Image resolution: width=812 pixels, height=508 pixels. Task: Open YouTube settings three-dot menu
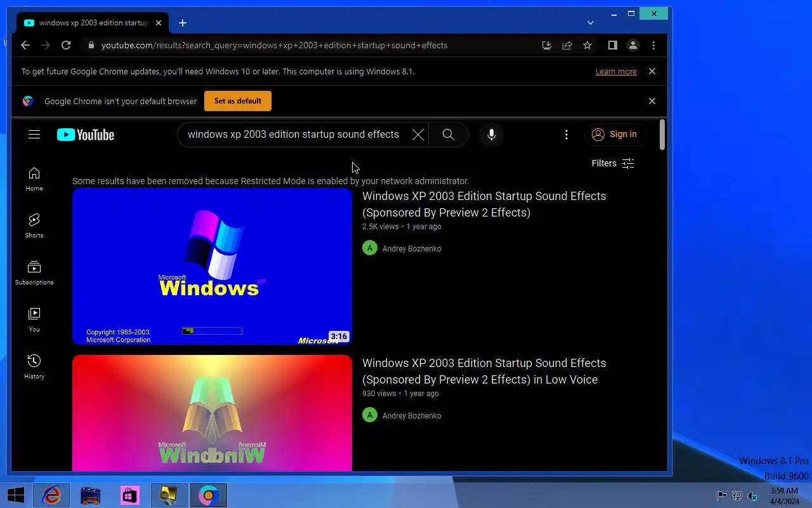coord(566,135)
